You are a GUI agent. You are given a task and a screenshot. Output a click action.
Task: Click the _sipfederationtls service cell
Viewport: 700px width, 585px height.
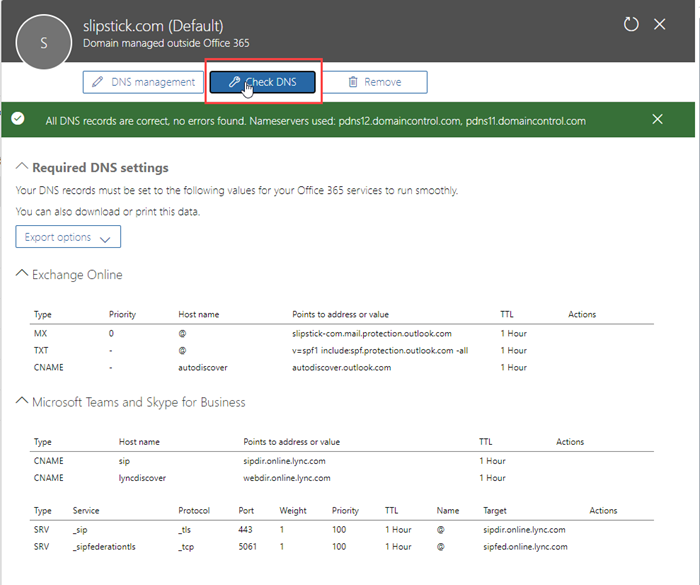(104, 547)
